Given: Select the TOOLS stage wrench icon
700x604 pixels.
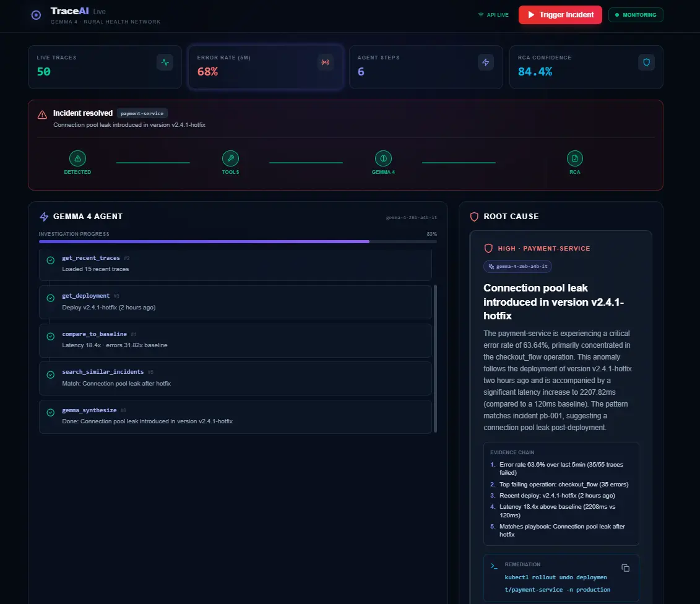Looking at the screenshot, I should (230, 158).
